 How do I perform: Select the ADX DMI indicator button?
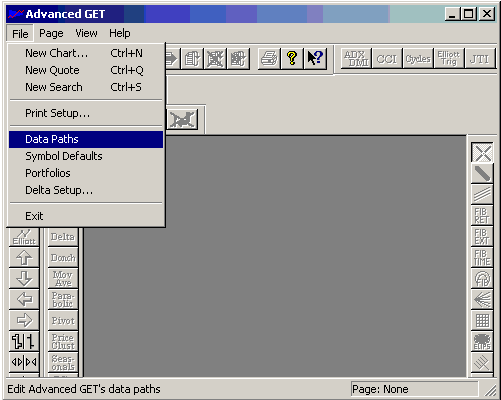[356, 59]
